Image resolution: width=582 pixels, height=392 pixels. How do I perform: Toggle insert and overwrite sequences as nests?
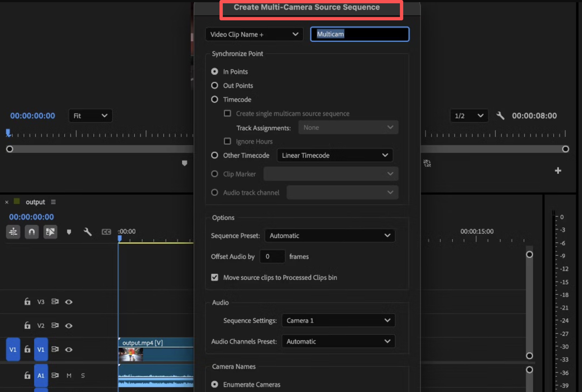[x=13, y=232]
